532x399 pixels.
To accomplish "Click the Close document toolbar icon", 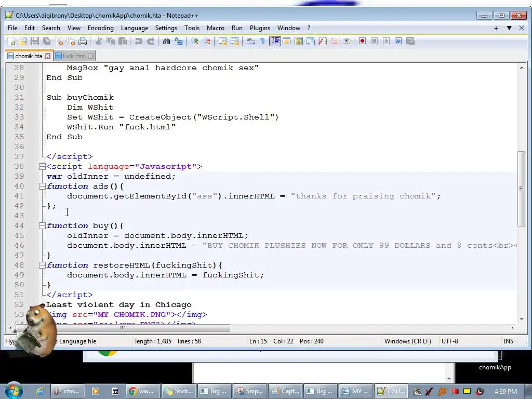I will click(x=59, y=42).
